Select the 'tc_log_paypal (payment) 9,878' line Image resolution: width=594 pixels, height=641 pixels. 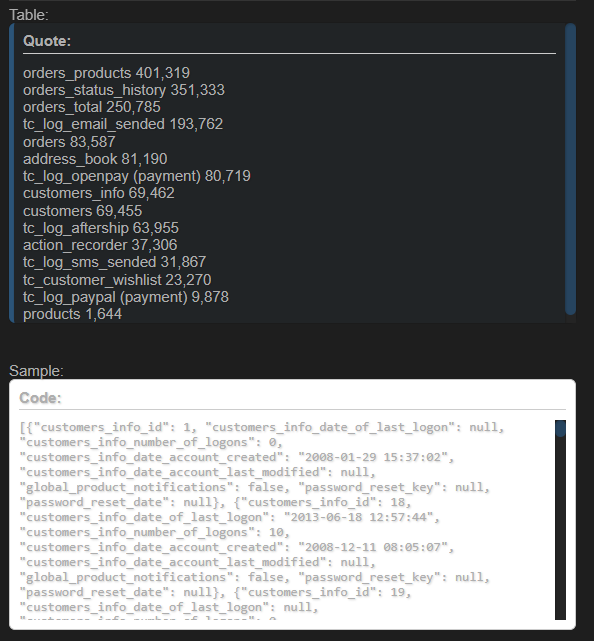pos(126,297)
